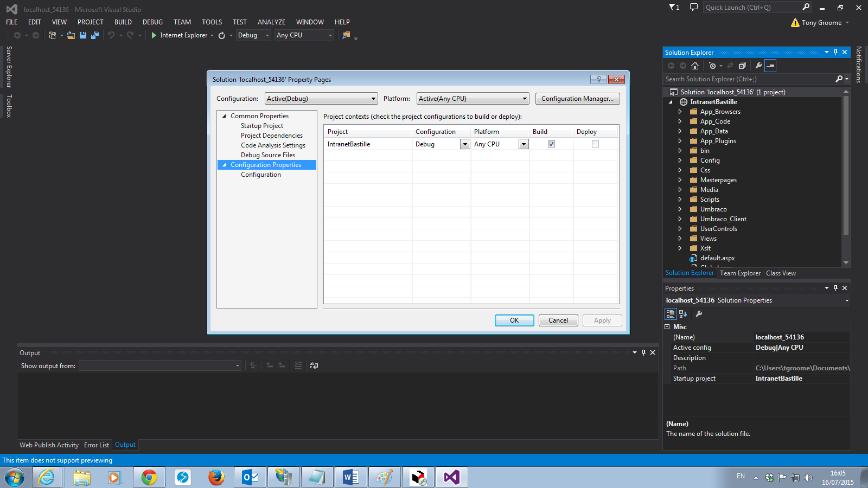
Task: Click the Solution Explorer Properties wrench icon
Action: [x=758, y=66]
